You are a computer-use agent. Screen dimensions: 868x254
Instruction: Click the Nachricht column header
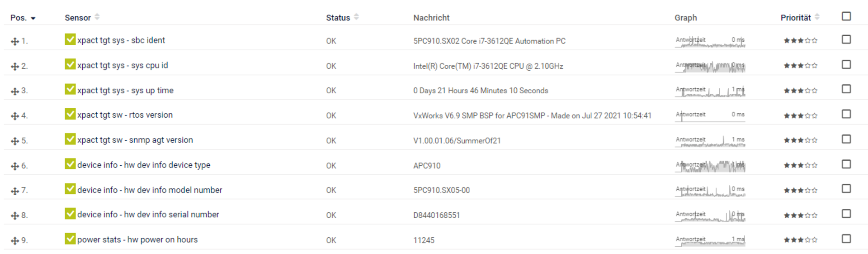[431, 18]
